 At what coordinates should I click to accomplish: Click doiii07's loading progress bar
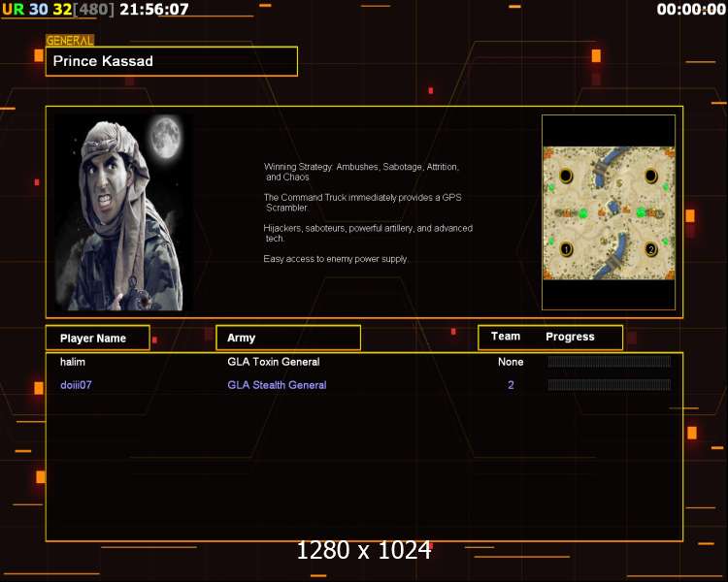click(x=609, y=385)
